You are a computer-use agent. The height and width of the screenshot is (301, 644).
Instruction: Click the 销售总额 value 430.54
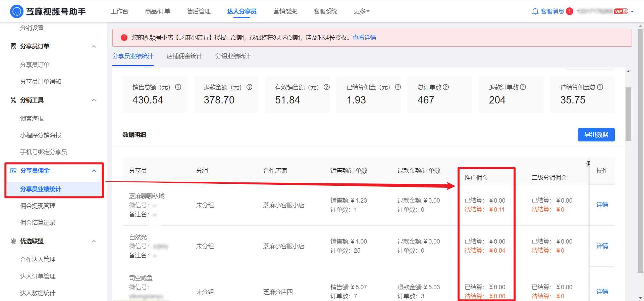(148, 100)
